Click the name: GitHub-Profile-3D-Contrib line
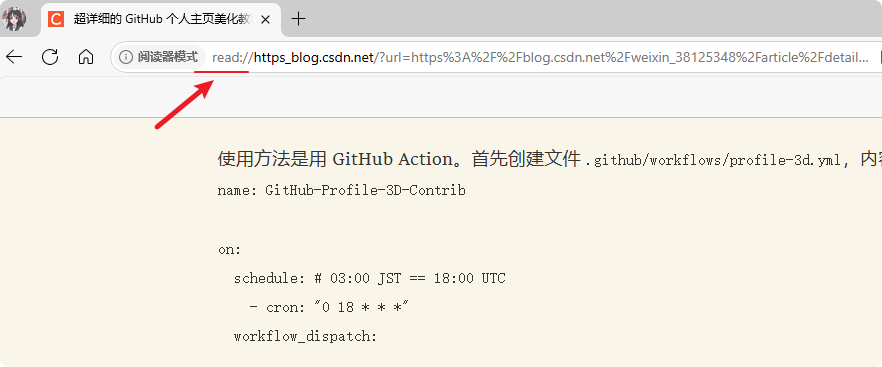Image resolution: width=882 pixels, height=367 pixels. [342, 190]
